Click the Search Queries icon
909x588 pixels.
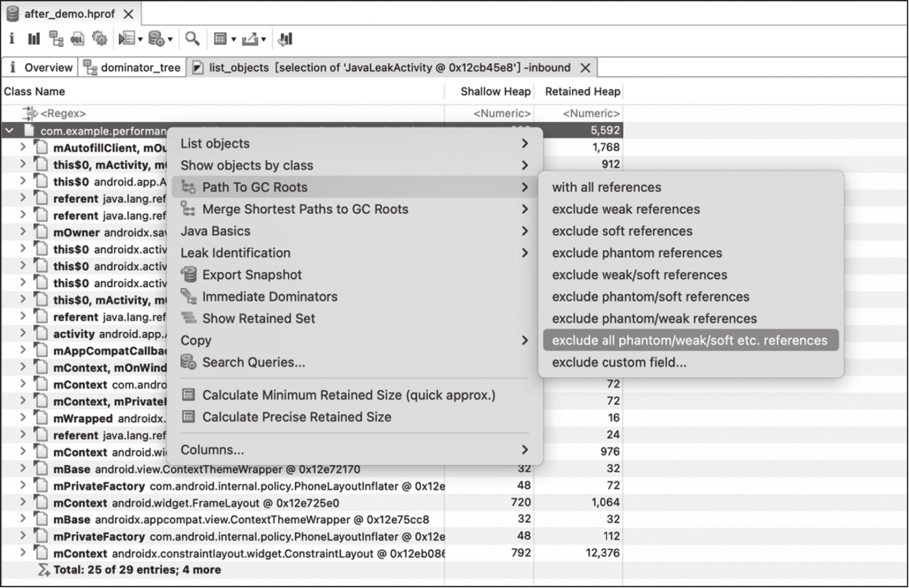pos(188,362)
